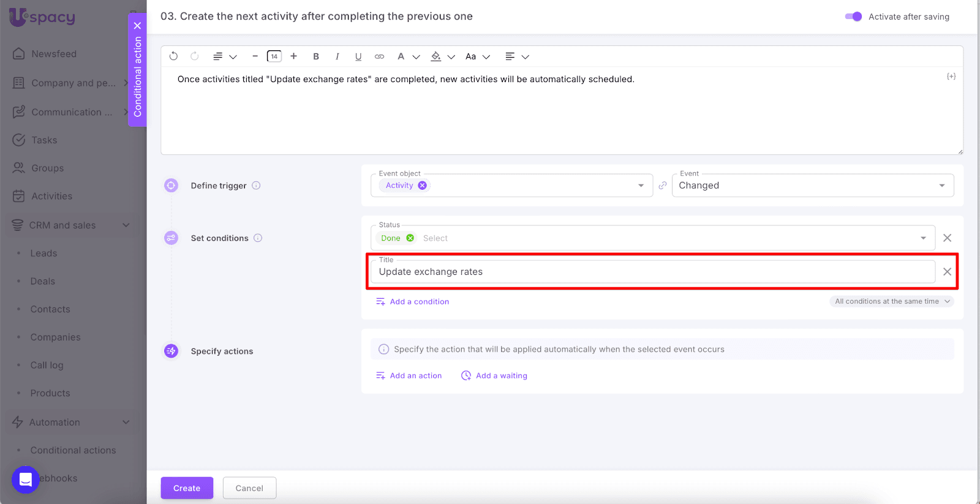Viewport: 980px width, 504px height.
Task: Open the All conditions at the same time dropdown
Action: pos(892,301)
